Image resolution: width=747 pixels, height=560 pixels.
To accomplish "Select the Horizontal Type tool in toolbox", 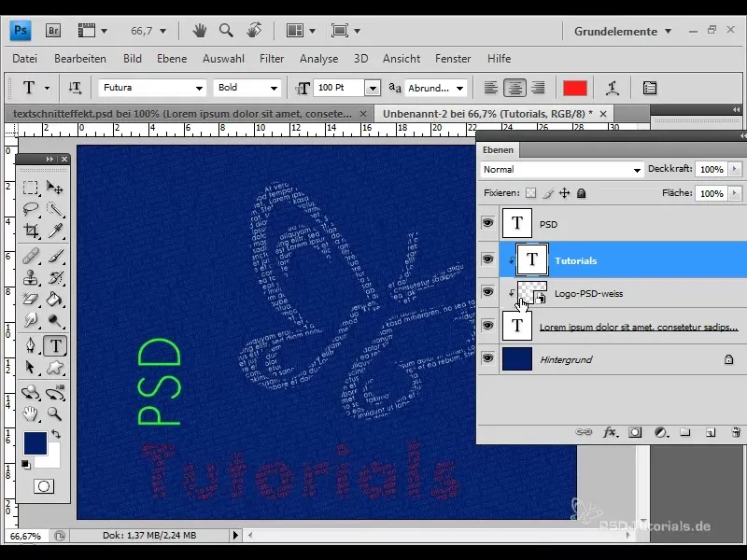I will 55,345.
